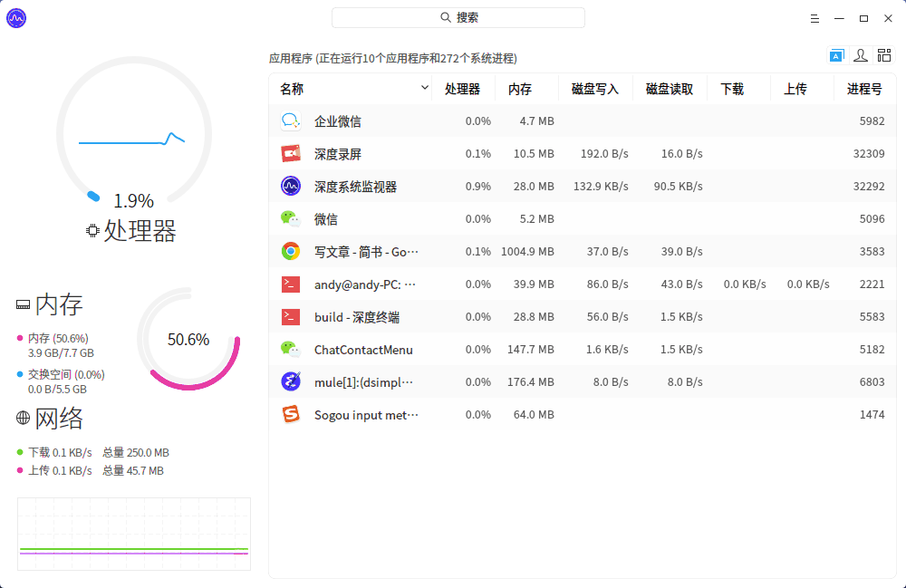This screenshot has width=906, height=588.
Task: Switch to all processes grid view icon
Action: pos(883,55)
